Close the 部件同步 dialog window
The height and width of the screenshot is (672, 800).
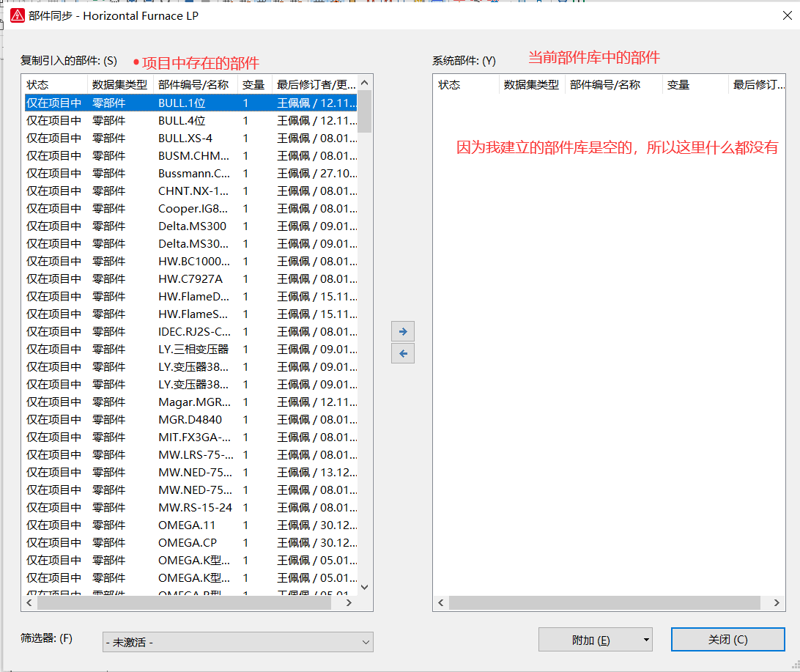(x=788, y=16)
